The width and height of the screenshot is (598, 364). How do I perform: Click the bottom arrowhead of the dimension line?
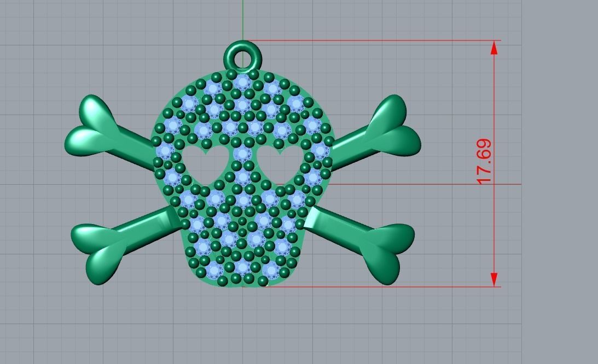click(x=494, y=279)
